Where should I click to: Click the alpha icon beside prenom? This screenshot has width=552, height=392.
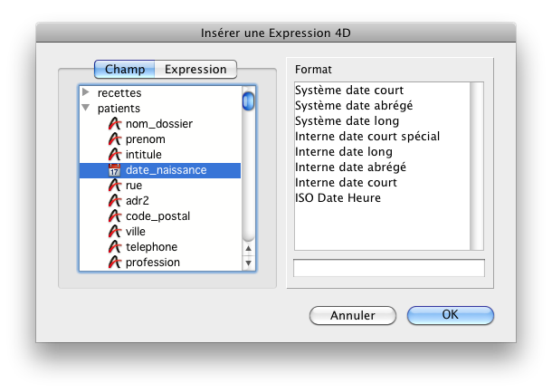114,139
